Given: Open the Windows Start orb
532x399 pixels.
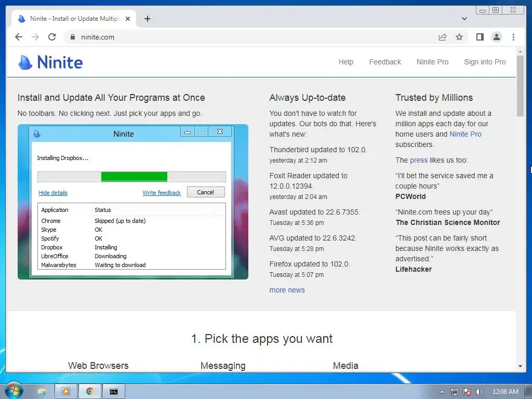Looking at the screenshot, I should (14, 391).
